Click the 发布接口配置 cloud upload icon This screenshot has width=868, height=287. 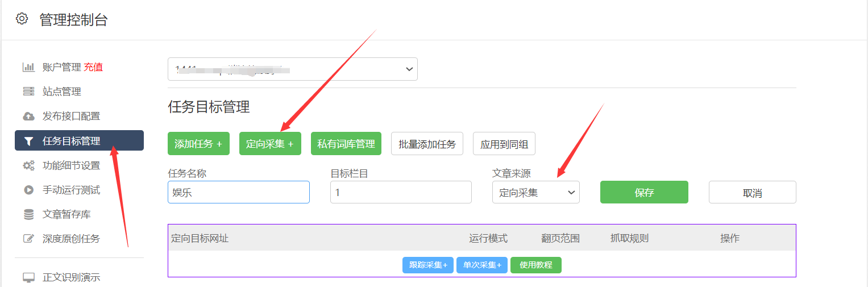[28, 116]
